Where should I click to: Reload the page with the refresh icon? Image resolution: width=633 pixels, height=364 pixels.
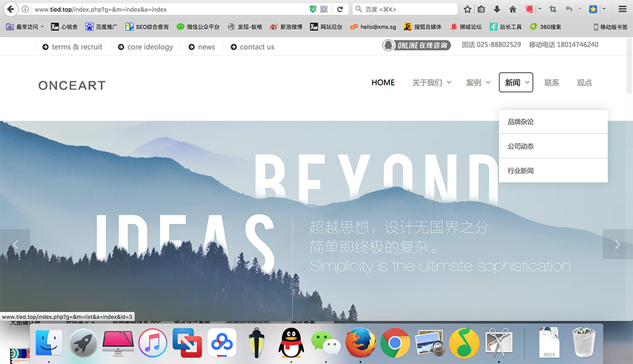click(340, 9)
